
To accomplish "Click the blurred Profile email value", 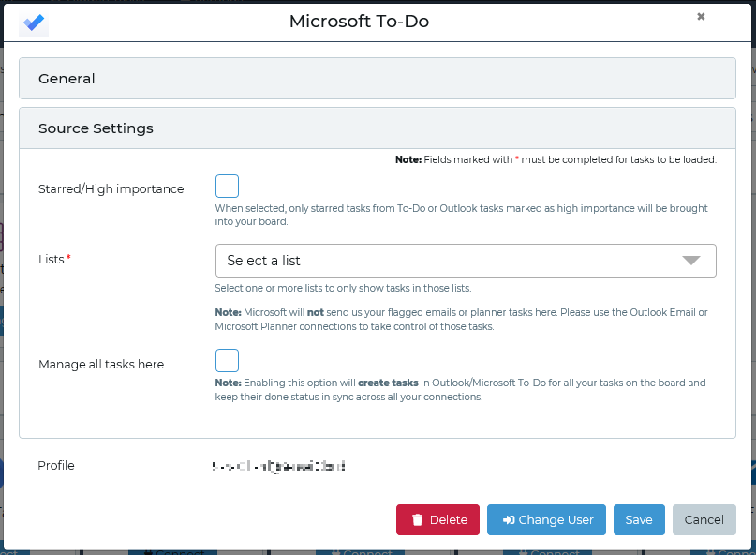I will point(278,465).
